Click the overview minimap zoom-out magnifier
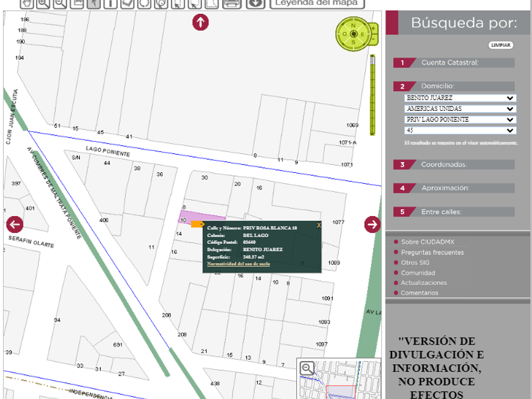This screenshot has width=532, height=399. (307, 368)
